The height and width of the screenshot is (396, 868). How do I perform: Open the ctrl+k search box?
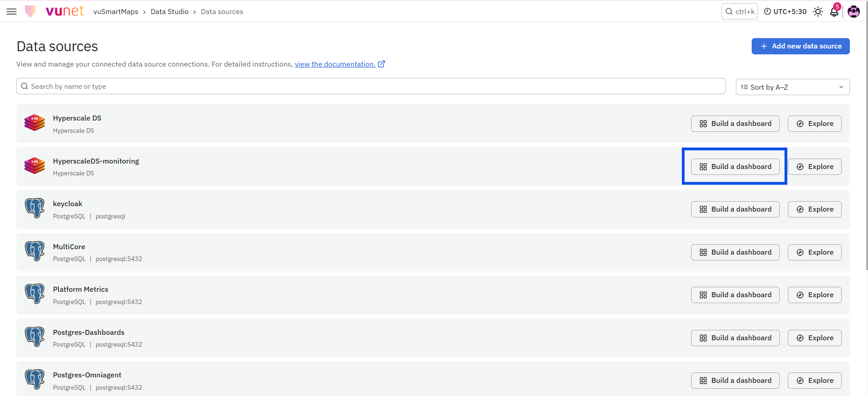pos(739,11)
